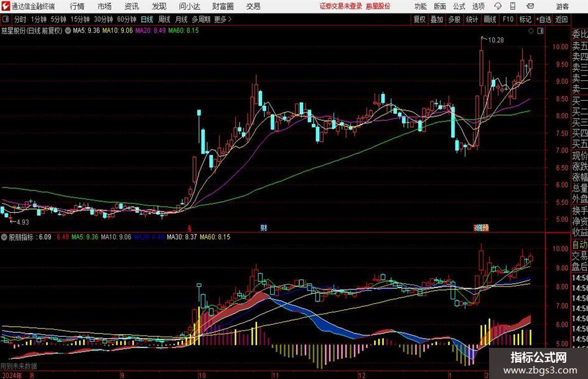Click the 游客 guest account label

pyautogui.click(x=562, y=6)
